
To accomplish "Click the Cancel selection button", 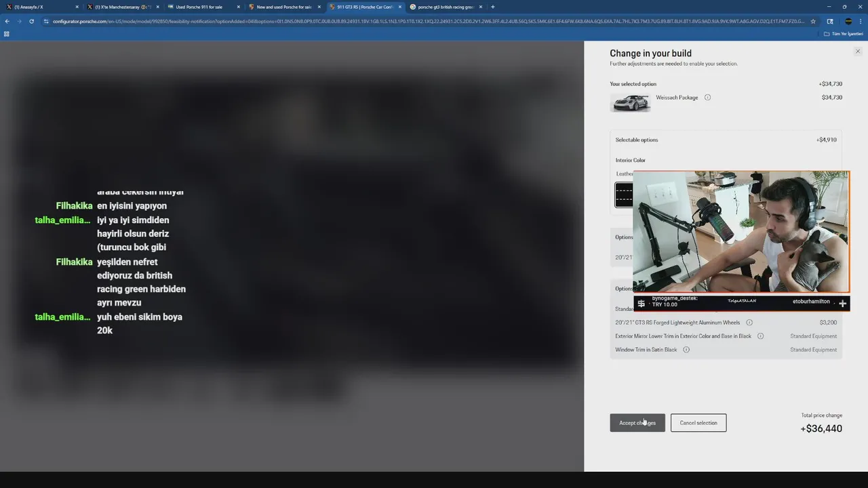I will (698, 423).
